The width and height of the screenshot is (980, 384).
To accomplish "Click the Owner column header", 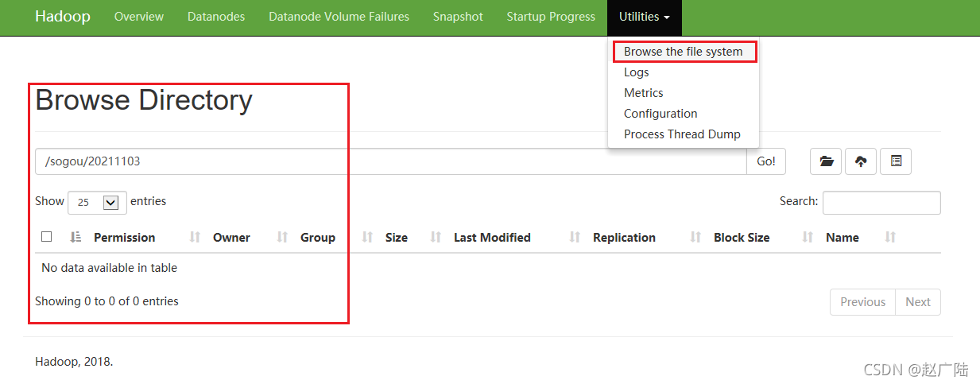I will 231,237.
